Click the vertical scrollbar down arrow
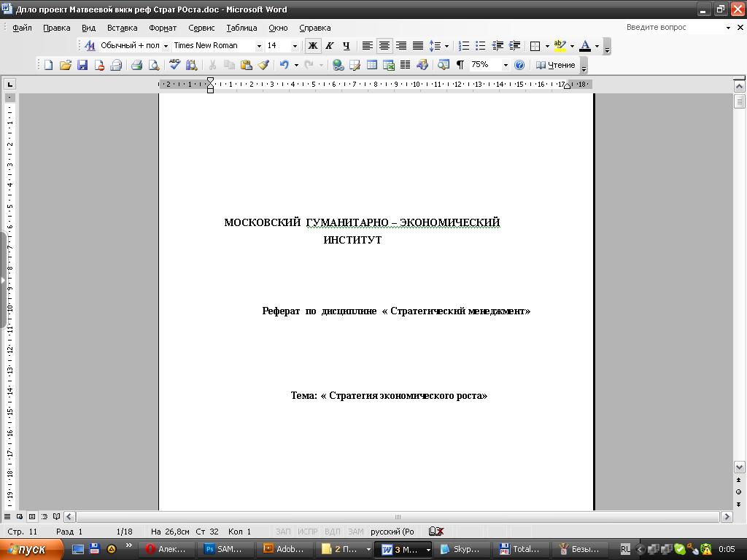This screenshot has height=560, width=747. click(739, 467)
